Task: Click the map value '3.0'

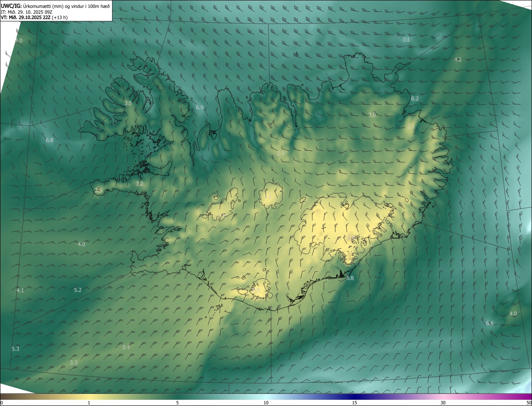Action: (x=372, y=115)
